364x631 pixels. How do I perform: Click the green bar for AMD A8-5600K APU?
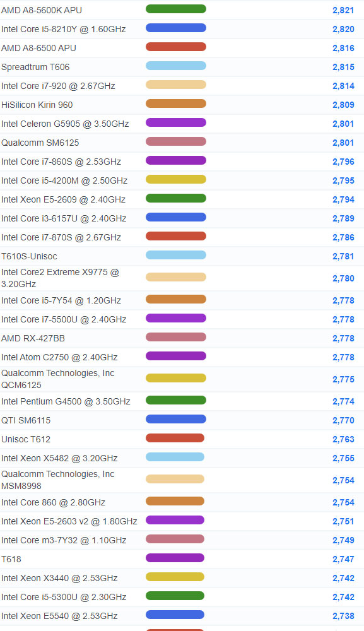click(x=176, y=9)
